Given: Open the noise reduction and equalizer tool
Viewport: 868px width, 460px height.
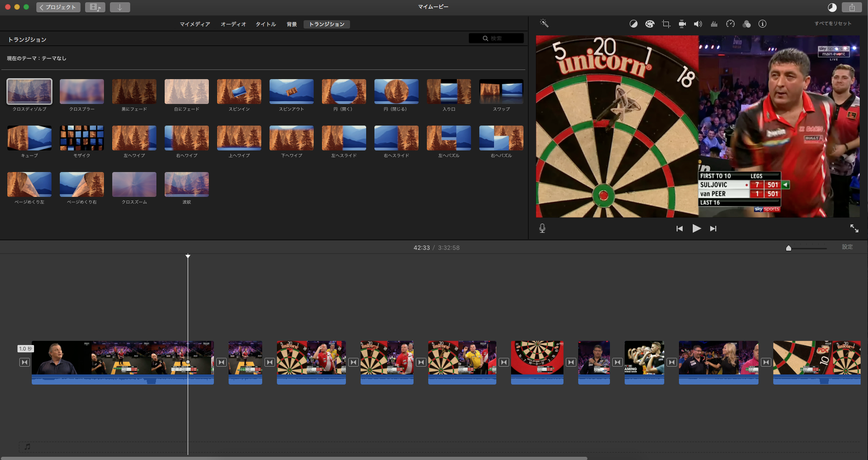Looking at the screenshot, I should coord(714,24).
